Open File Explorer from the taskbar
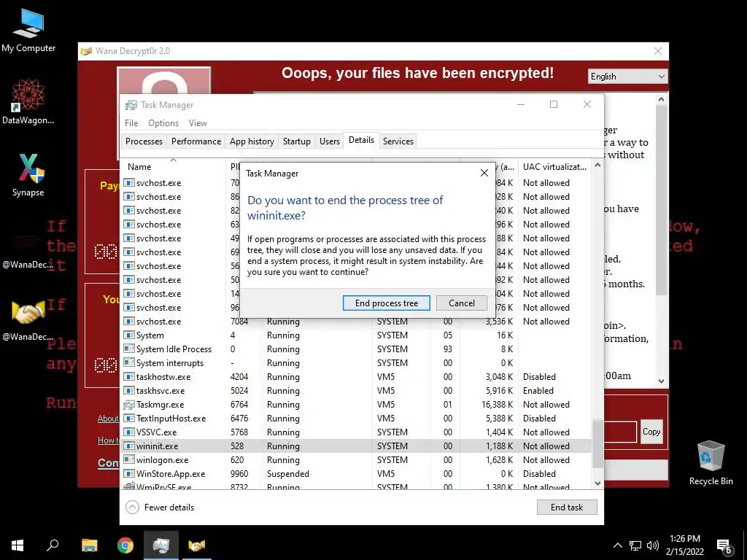Screen dimensions: 747x560 (x=89, y=545)
